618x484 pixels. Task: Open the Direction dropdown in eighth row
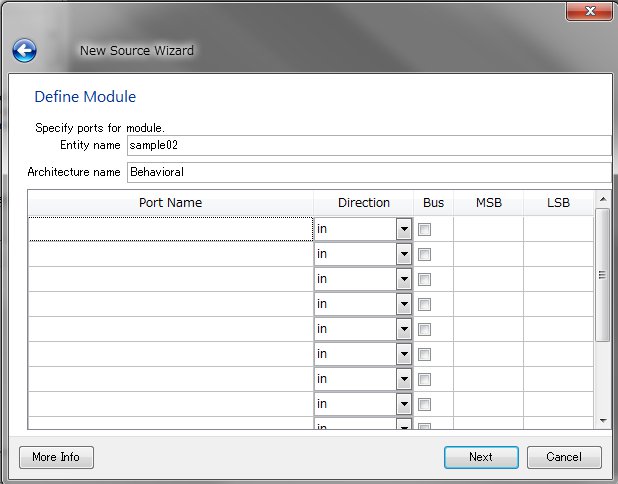tap(404, 404)
